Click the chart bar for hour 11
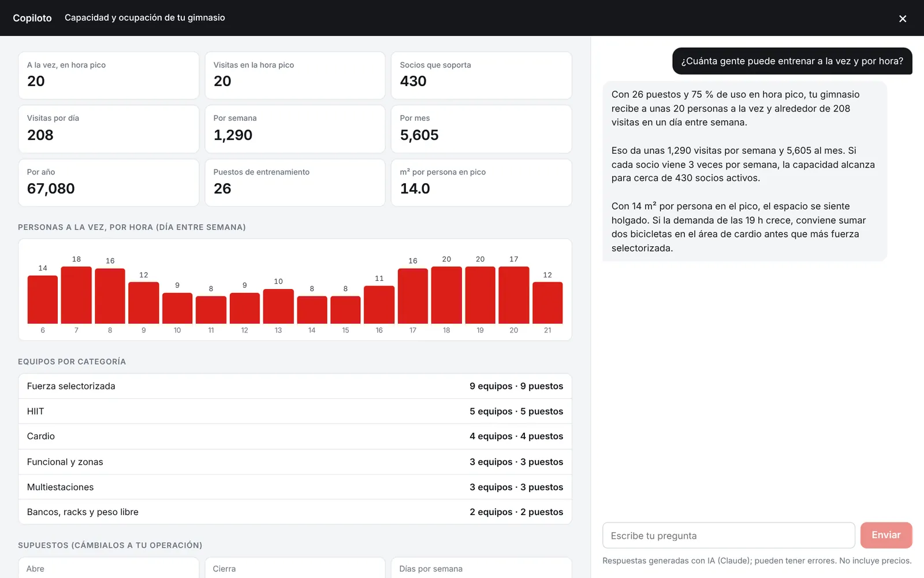Screen dimensions: 924x578 point(211,310)
